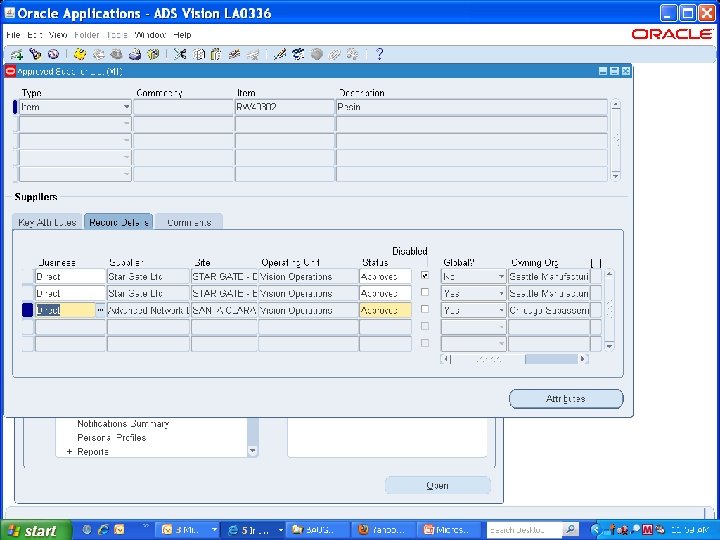Click the Internet Explorer quick launch icon
720x540 pixels.
click(103, 530)
